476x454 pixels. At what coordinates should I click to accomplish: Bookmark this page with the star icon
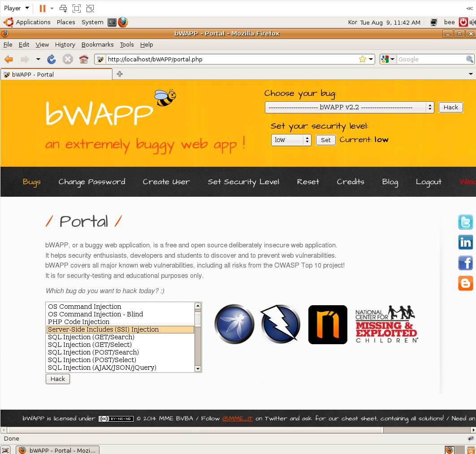tap(363, 59)
